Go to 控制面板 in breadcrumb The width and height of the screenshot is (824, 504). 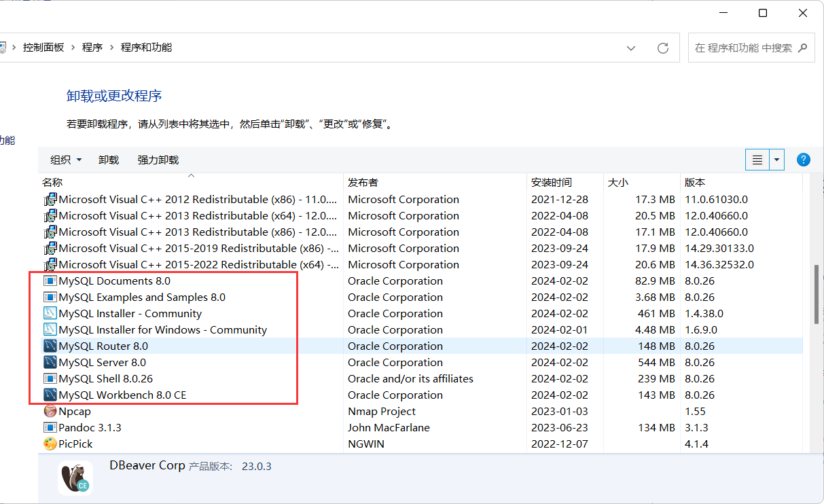point(43,48)
